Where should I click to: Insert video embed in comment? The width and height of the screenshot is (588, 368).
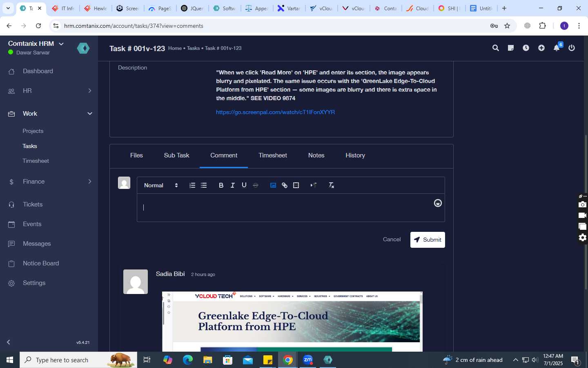pos(296,185)
